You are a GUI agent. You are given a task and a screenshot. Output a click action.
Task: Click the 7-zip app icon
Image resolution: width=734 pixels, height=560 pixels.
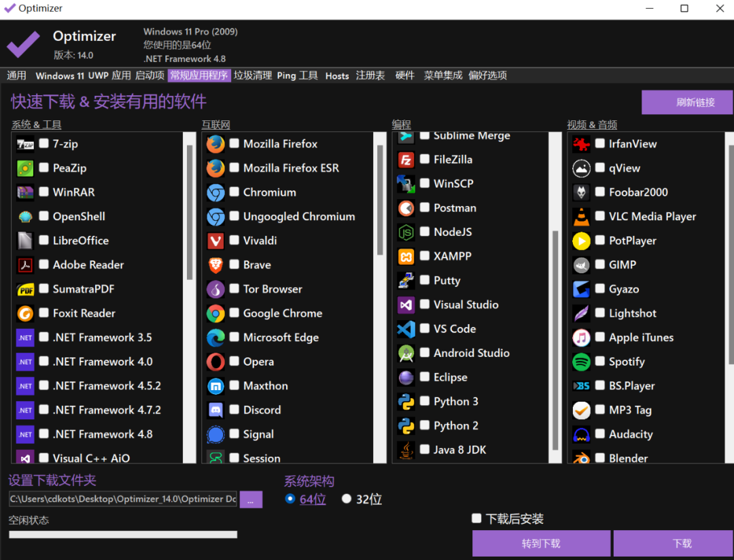25,144
